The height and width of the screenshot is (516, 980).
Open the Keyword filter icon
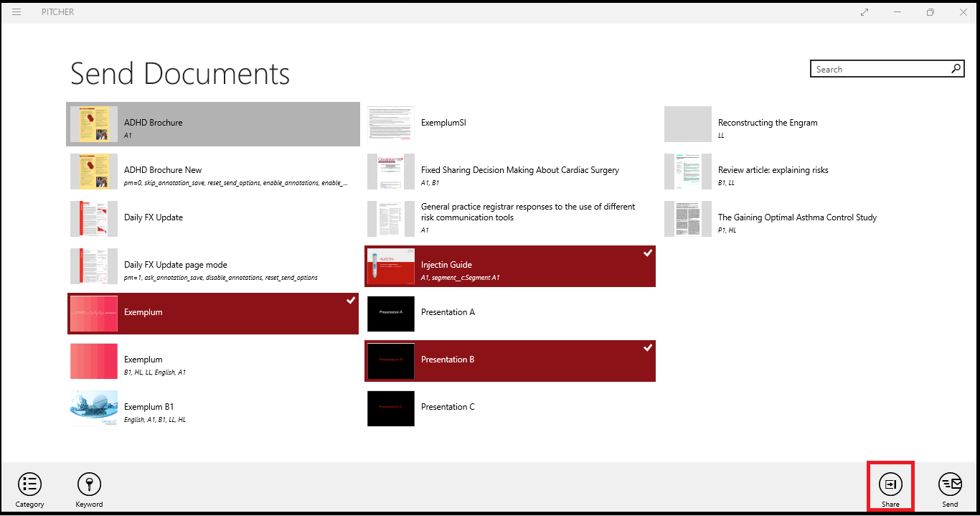pos(89,484)
